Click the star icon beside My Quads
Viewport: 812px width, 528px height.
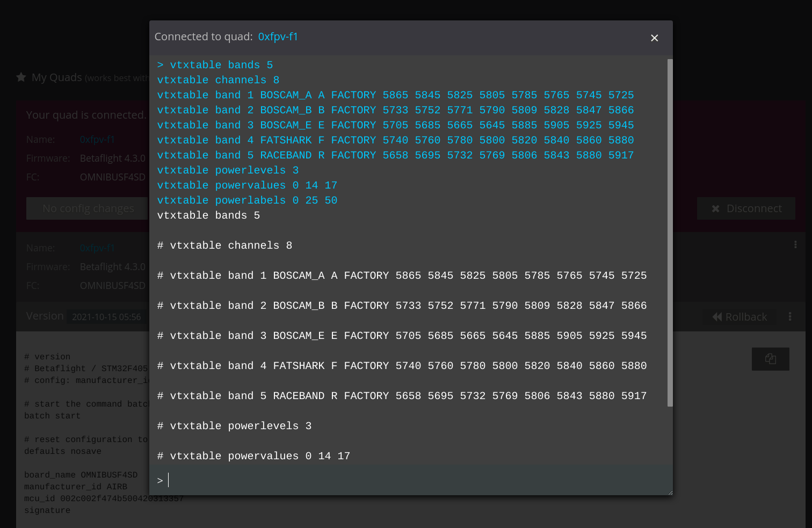pos(21,77)
